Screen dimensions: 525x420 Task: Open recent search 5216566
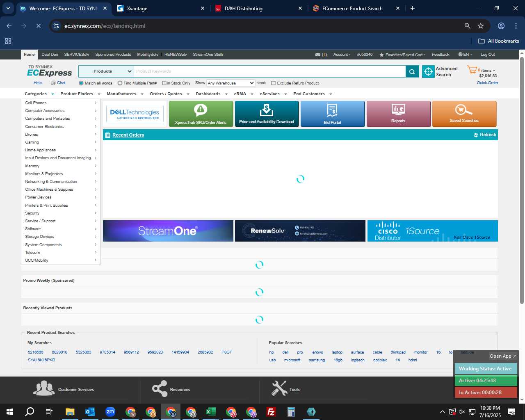36,352
